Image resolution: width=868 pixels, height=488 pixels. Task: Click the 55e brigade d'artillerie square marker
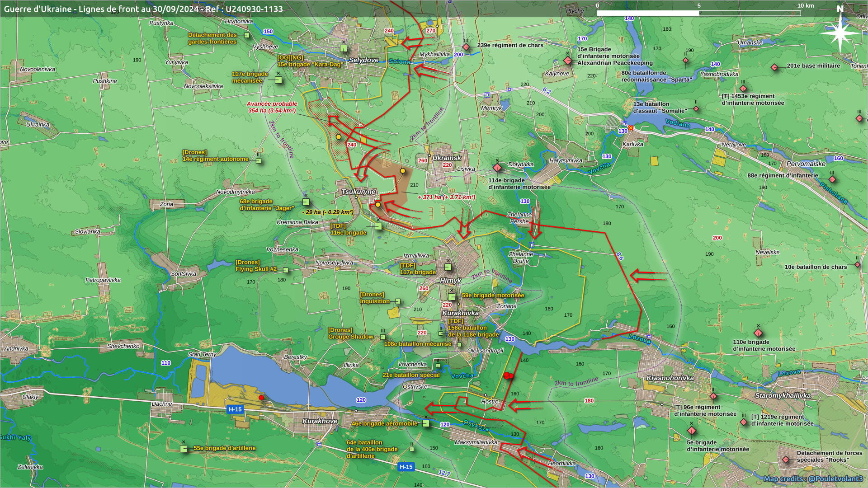tap(184, 449)
